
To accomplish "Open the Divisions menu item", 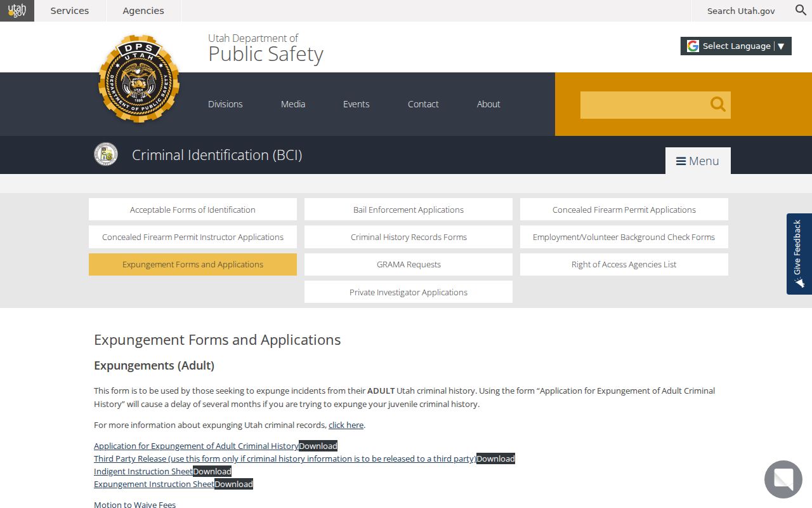I will (225, 104).
